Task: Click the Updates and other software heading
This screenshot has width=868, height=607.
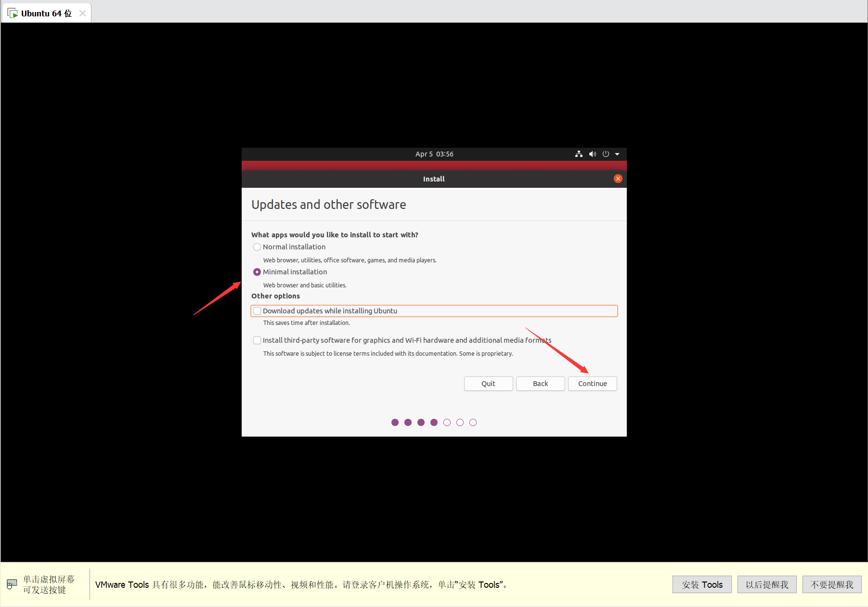Action: pos(329,205)
